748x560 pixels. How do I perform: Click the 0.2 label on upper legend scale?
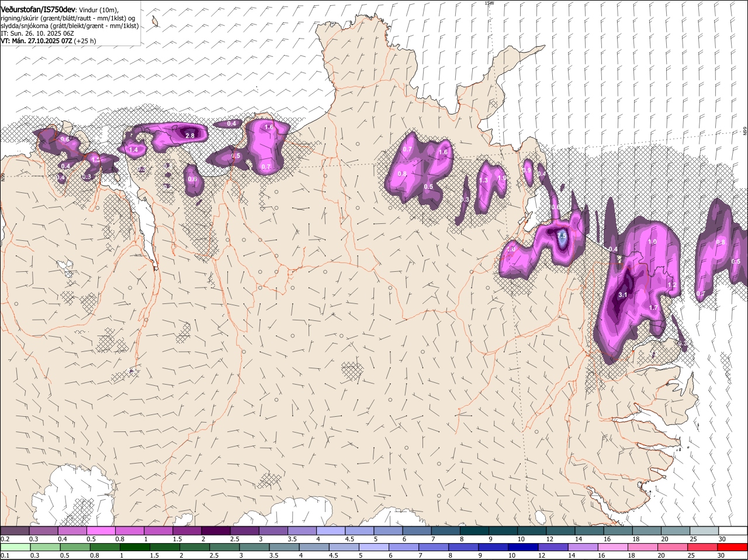(x=5, y=538)
